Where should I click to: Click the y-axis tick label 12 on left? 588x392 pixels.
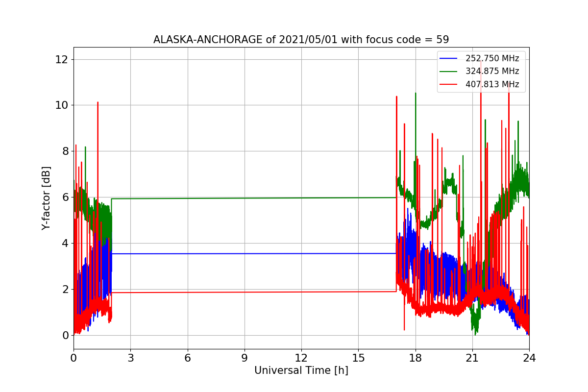(62, 59)
